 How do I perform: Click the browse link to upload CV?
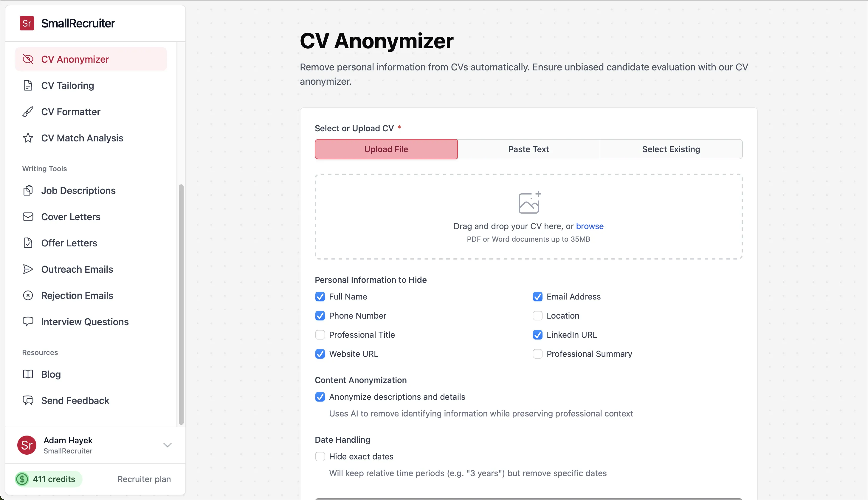[x=589, y=226]
